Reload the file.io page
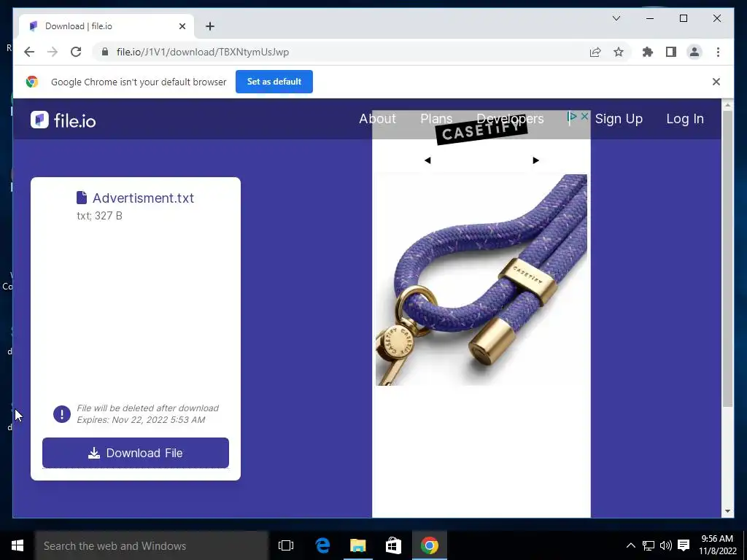Screen dimensions: 747x560 click(76, 52)
